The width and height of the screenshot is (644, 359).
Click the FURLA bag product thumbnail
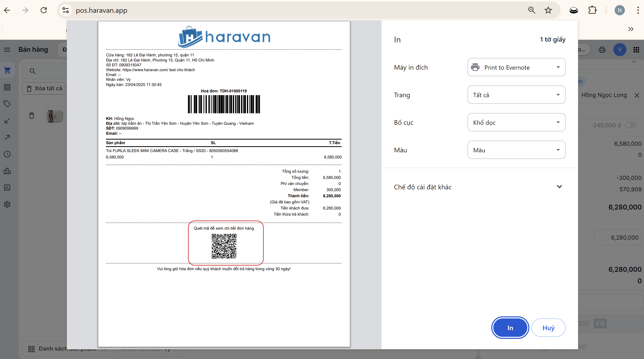pyautogui.click(x=54, y=116)
